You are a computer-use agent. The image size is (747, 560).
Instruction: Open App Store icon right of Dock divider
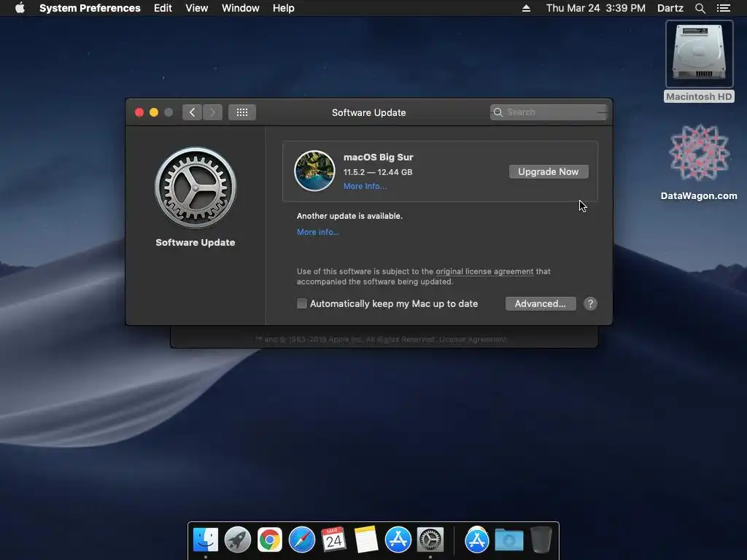(x=477, y=540)
